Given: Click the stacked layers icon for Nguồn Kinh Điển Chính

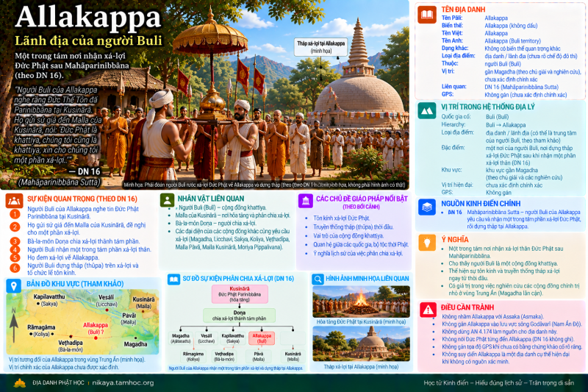Looking at the screenshot, I should click(x=427, y=207).
